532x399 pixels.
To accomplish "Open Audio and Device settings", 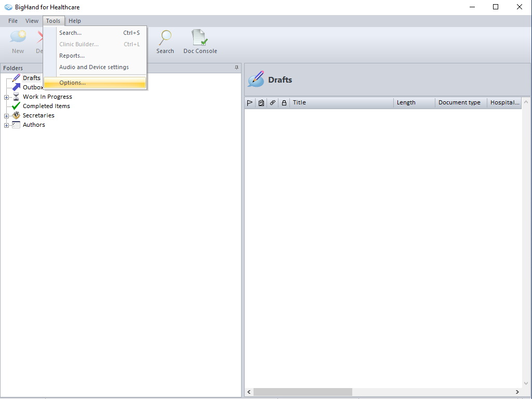I will point(95,67).
